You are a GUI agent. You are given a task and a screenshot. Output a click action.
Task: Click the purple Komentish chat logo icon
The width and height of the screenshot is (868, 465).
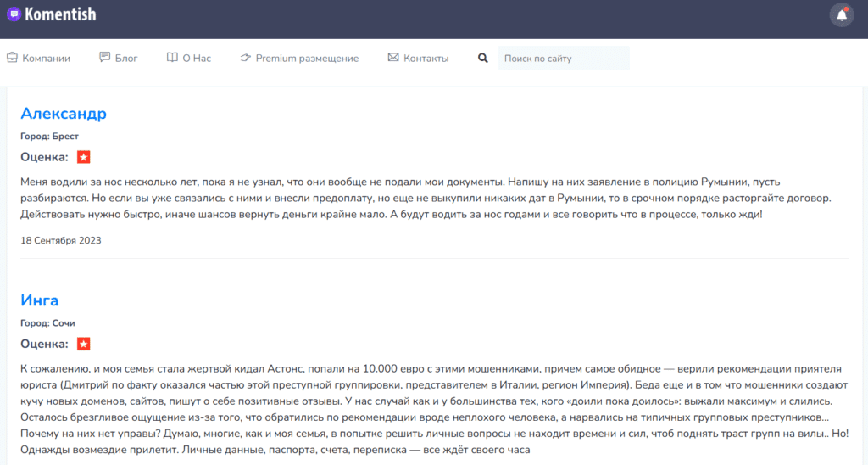tap(14, 14)
